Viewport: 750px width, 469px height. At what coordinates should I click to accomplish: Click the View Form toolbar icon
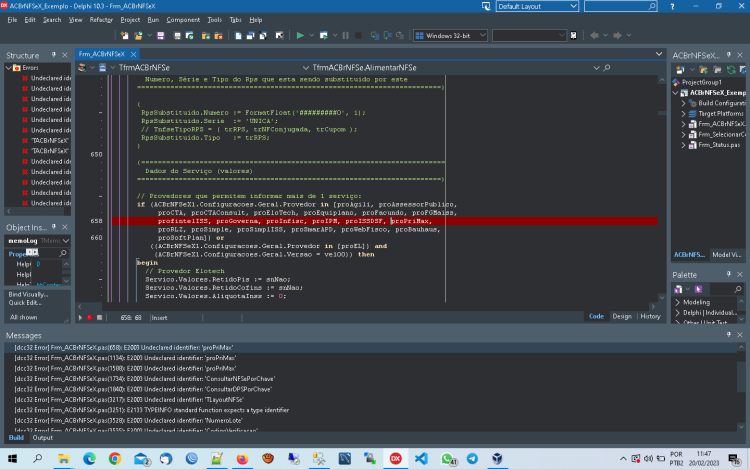point(250,35)
